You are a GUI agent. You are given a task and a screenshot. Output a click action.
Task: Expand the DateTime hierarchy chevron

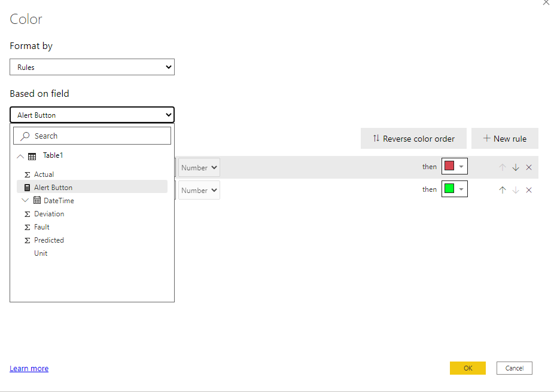pyautogui.click(x=25, y=200)
